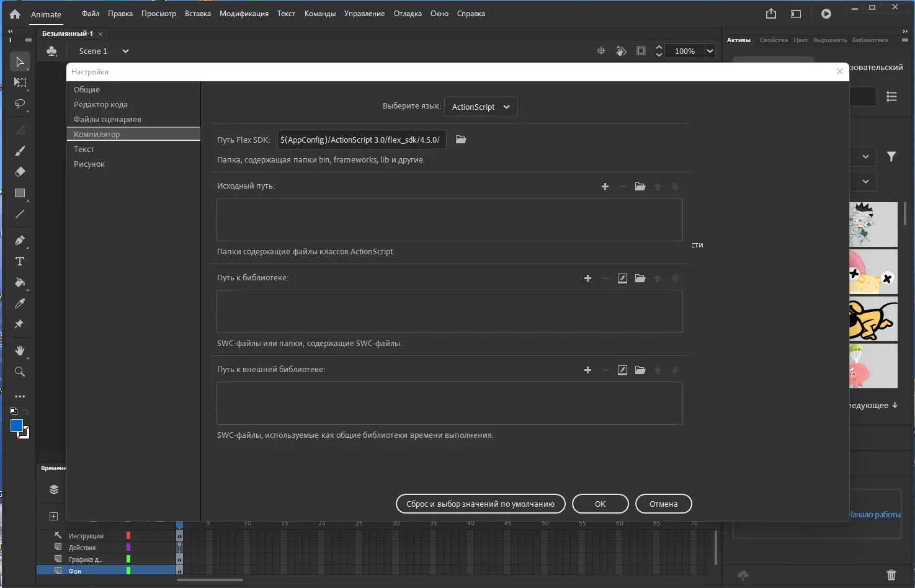Click the Test Movie play icon
Image resolution: width=915 pixels, height=588 pixels.
[x=826, y=14]
